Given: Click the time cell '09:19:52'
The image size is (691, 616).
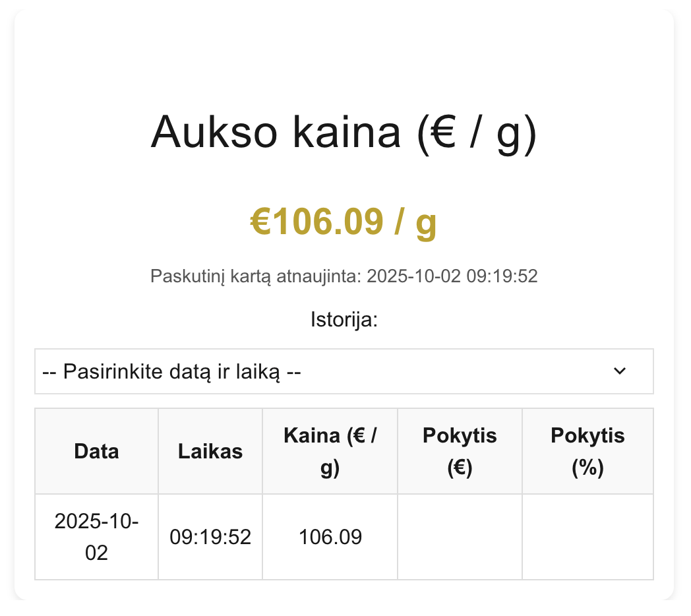Looking at the screenshot, I should [210, 536].
